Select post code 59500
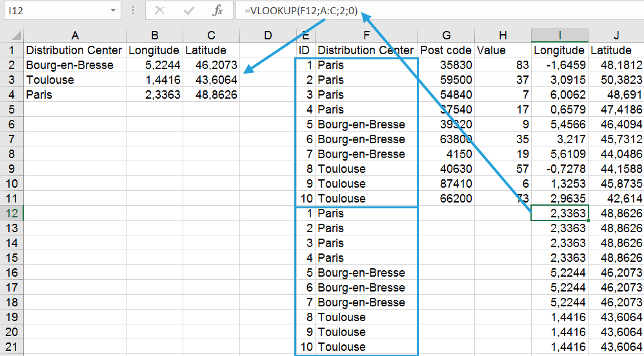The image size is (644, 356). coord(446,80)
